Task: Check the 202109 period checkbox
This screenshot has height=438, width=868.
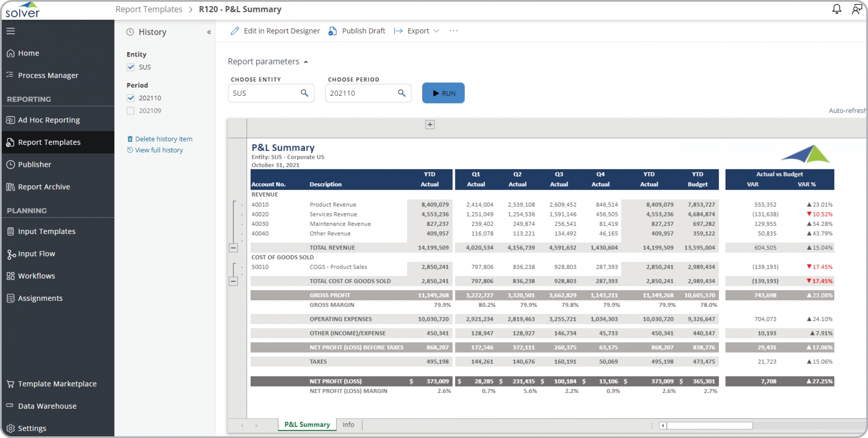Action: [131, 111]
